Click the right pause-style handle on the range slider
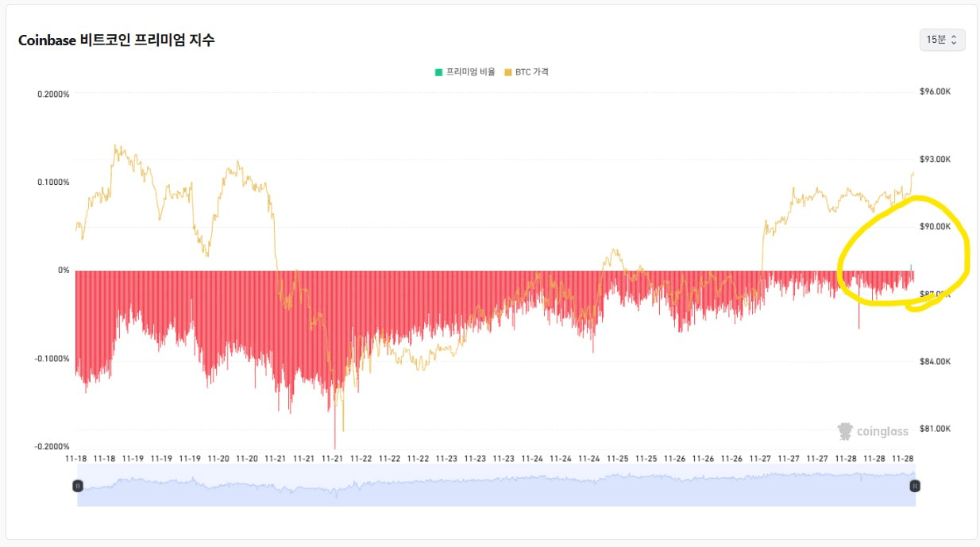Screen dimensions: 980x547 915,486
